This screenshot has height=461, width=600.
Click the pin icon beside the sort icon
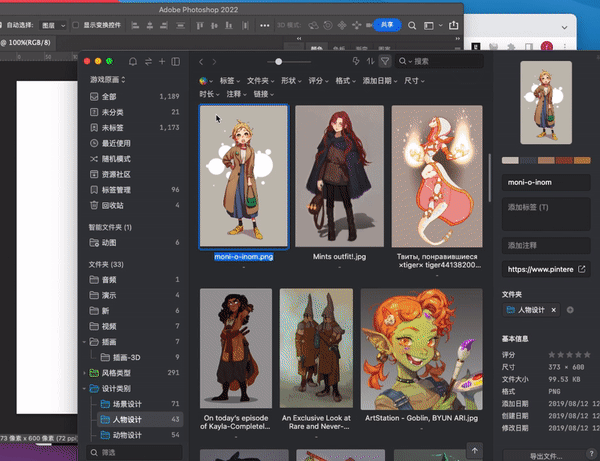356,61
